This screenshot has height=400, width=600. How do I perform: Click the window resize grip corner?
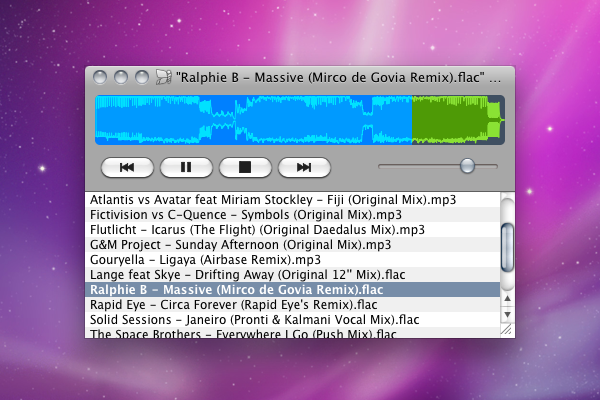(507, 330)
